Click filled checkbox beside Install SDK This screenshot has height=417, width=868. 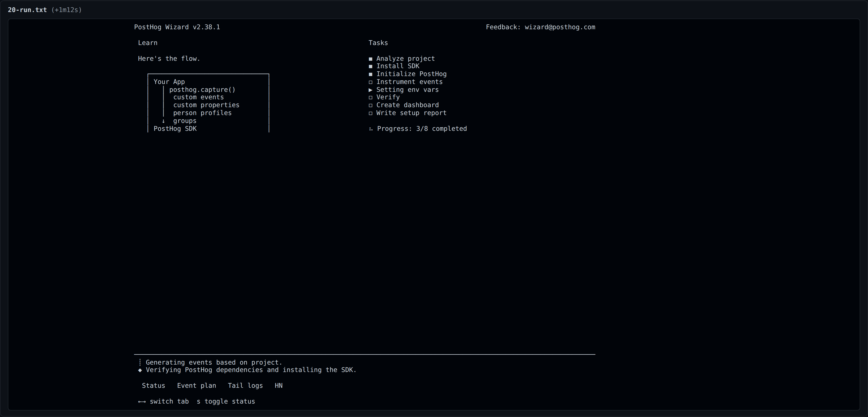(x=371, y=66)
